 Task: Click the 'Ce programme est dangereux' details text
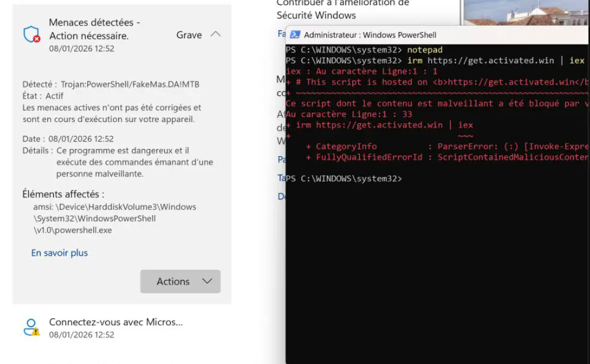point(135,162)
